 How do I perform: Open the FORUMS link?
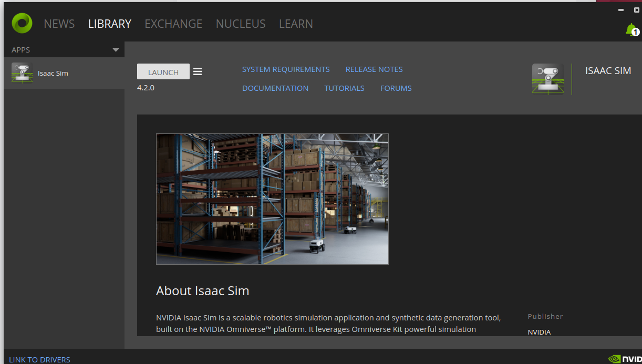(x=396, y=88)
